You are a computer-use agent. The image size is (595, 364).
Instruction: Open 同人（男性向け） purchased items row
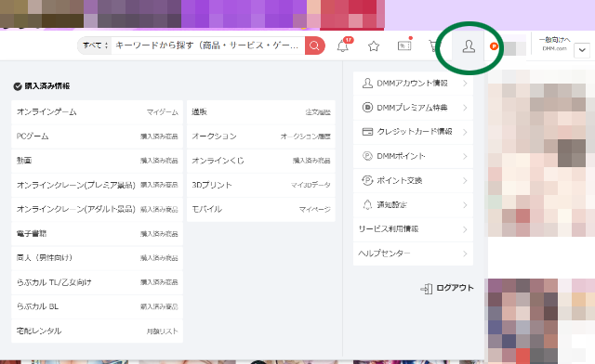(x=97, y=258)
